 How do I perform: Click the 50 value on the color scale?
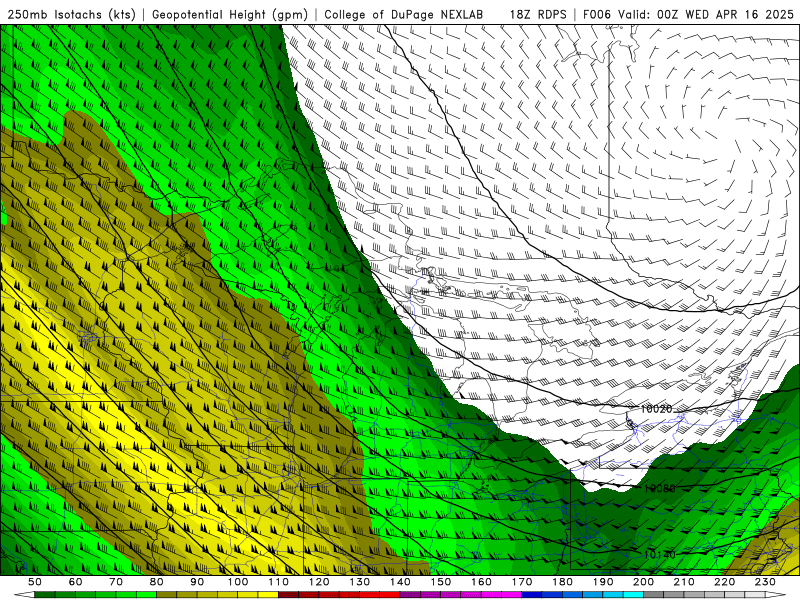point(35,582)
